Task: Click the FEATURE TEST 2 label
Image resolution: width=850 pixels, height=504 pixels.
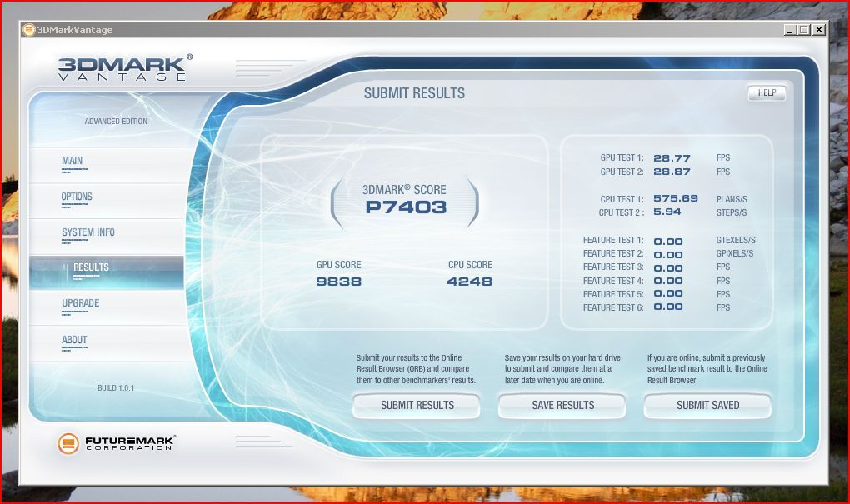Action: [613, 253]
